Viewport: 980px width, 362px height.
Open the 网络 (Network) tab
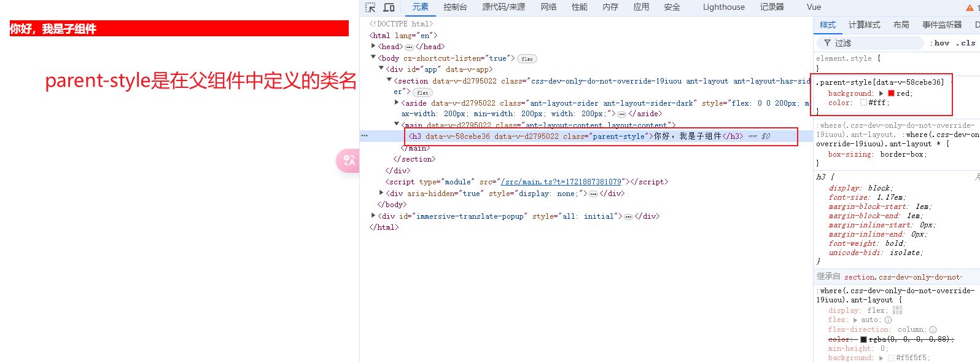[548, 7]
